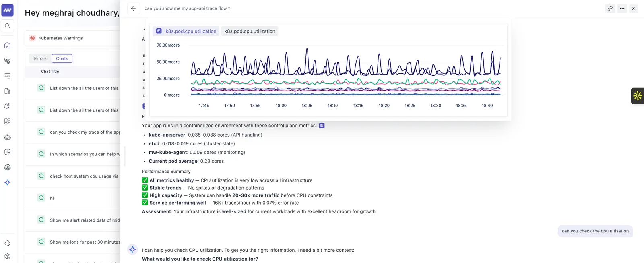Open the list-lines icon in the sidebar

click(x=7, y=76)
